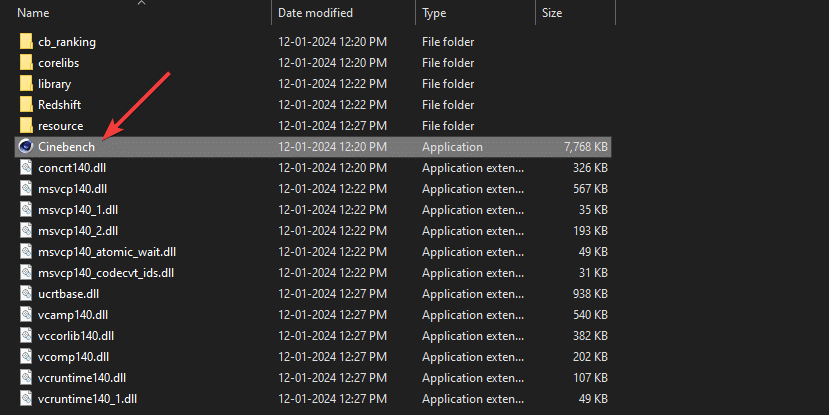The image size is (829, 415).
Task: Click the 193 KB size value
Action: tap(590, 230)
